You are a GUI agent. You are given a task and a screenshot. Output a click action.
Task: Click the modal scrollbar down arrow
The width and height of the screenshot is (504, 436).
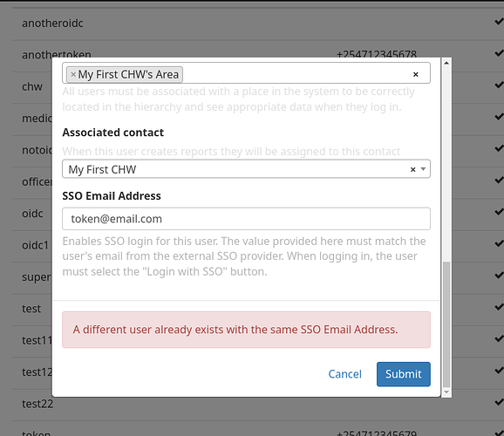446,392
